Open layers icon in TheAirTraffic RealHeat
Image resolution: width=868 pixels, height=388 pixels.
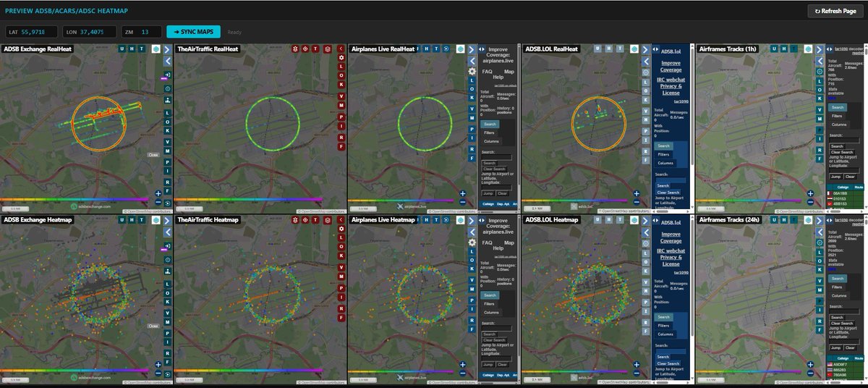click(328, 49)
